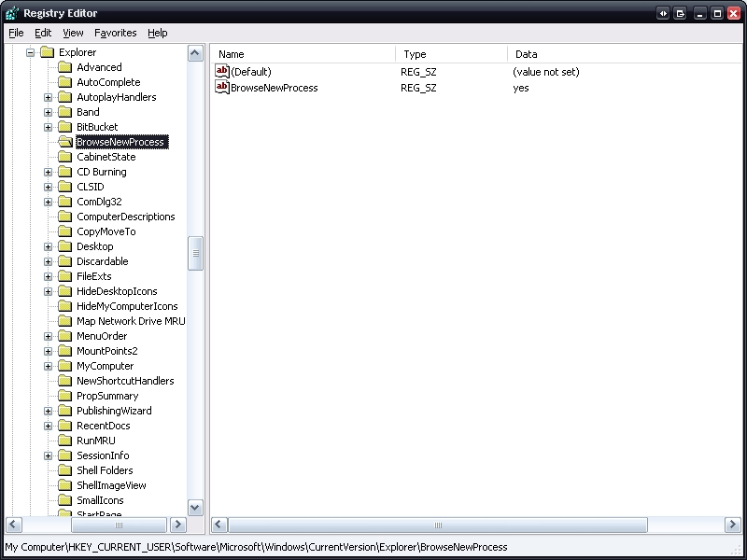Expand the PublishingWizard key
The width and height of the screenshot is (747, 560).
[49, 411]
